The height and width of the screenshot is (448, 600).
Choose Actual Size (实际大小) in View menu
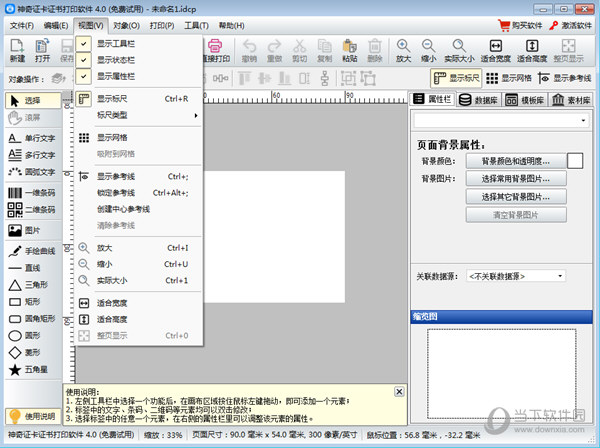[x=138, y=280]
